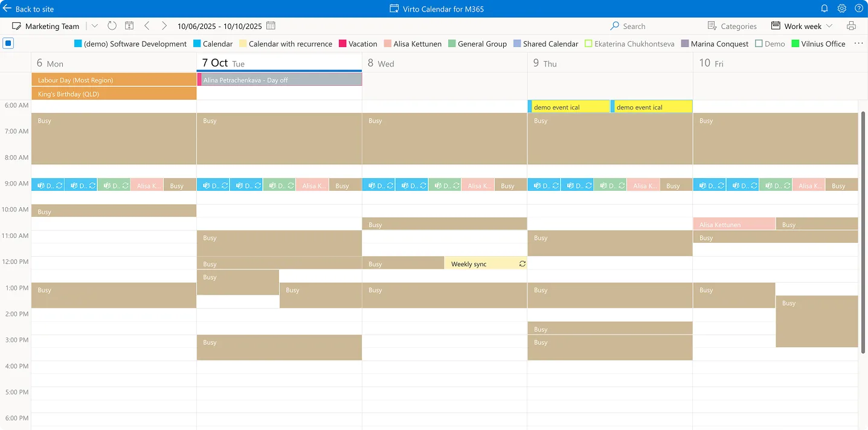868x430 pixels.
Task: Toggle the Vacation calendar color checkbox
Action: [x=342, y=43]
